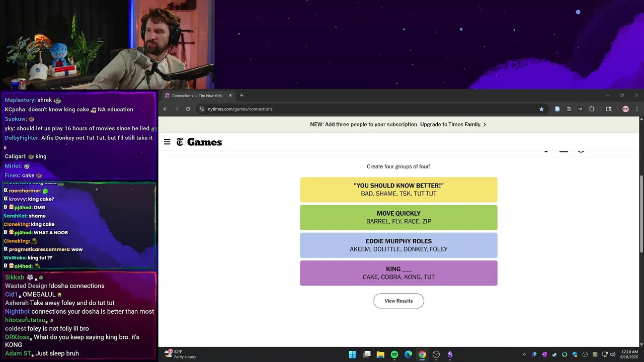Open the Chrome profile avatar

pyautogui.click(x=625, y=109)
